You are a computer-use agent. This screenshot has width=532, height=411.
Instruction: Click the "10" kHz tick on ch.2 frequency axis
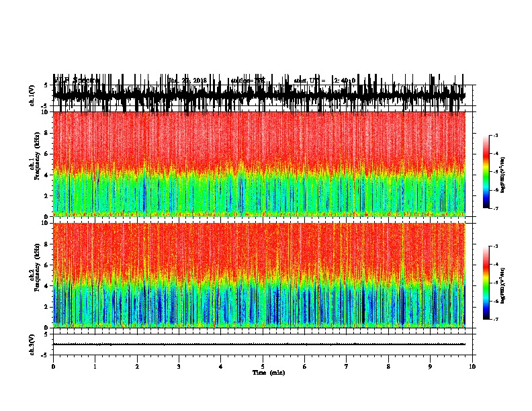pyautogui.click(x=45, y=223)
